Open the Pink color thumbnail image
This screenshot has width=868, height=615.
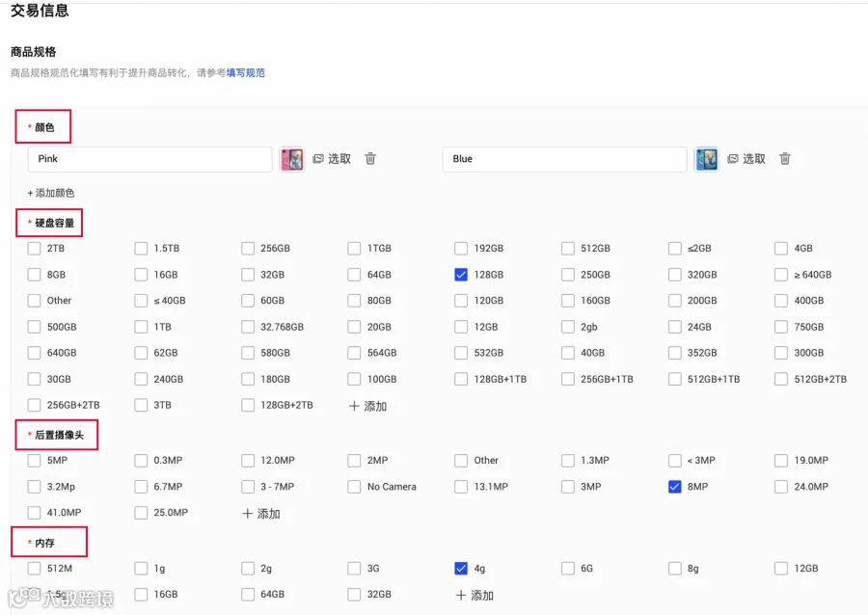[292, 159]
